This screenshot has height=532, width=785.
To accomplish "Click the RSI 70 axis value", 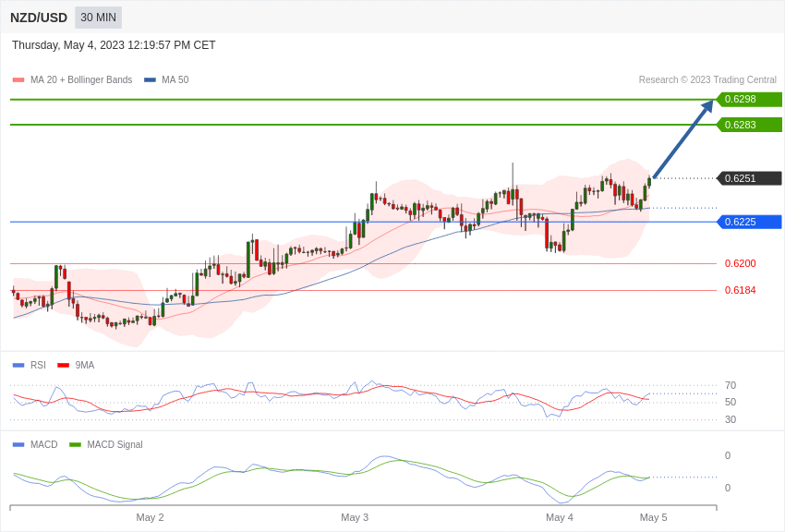I will click(x=731, y=385).
